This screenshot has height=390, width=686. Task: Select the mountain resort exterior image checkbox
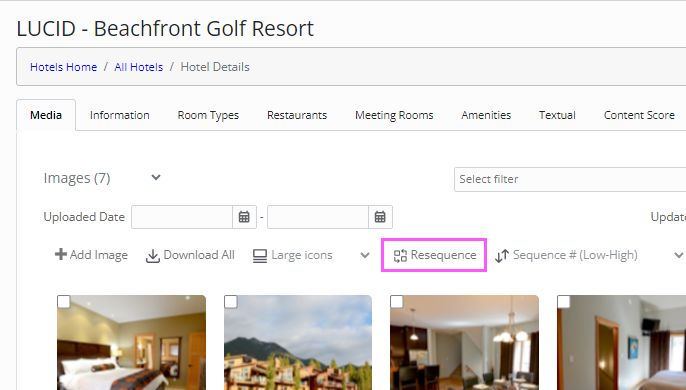[231, 302]
